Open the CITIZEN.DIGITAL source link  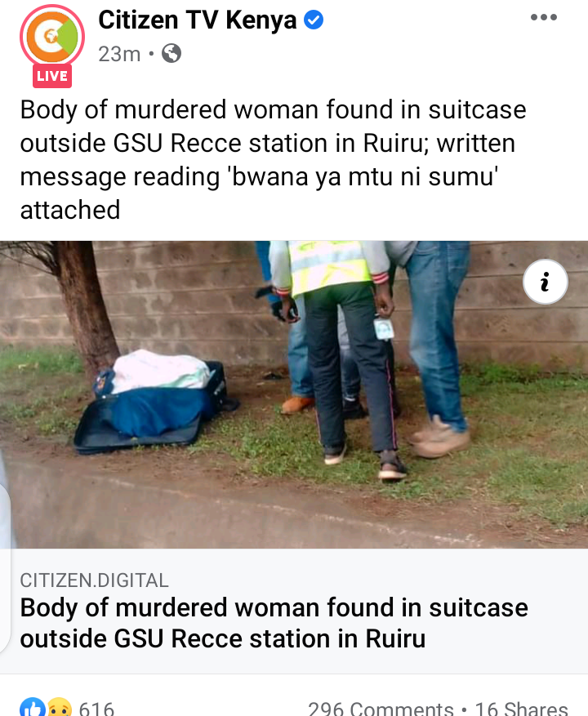[x=94, y=580]
